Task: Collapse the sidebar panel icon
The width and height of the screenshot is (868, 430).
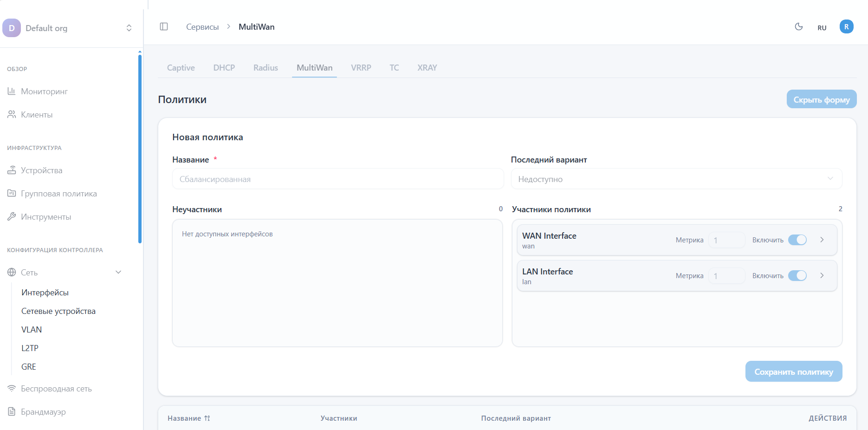Action: pyautogui.click(x=164, y=26)
